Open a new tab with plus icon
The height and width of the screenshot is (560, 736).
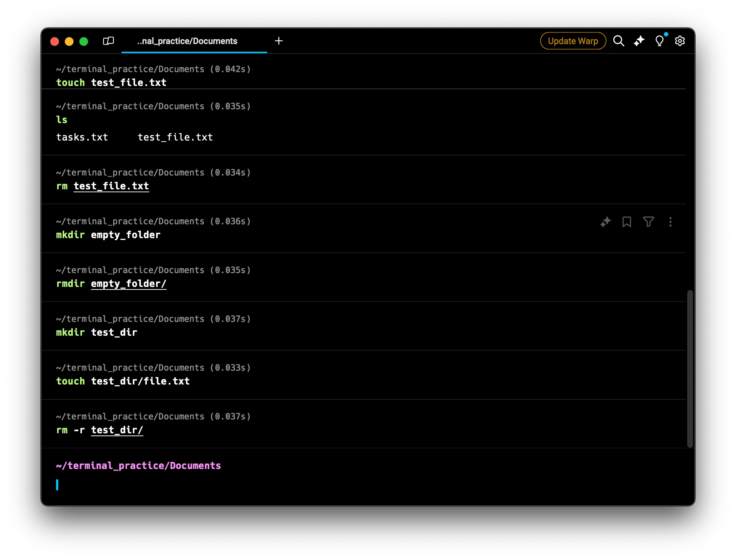(279, 41)
